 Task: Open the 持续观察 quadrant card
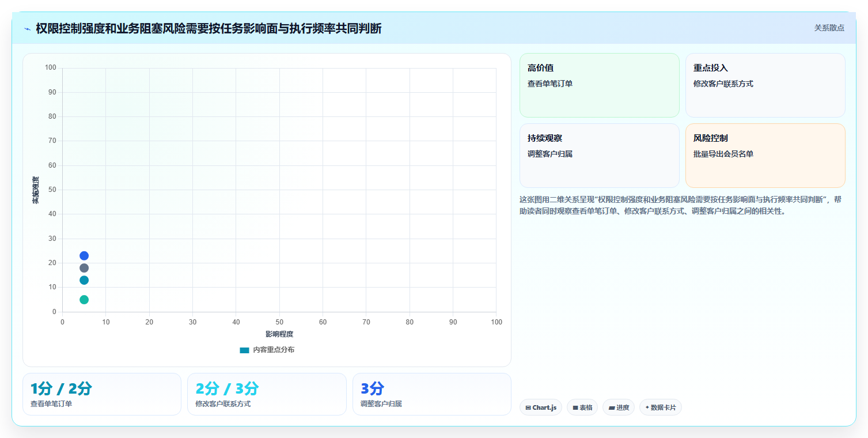click(600, 156)
